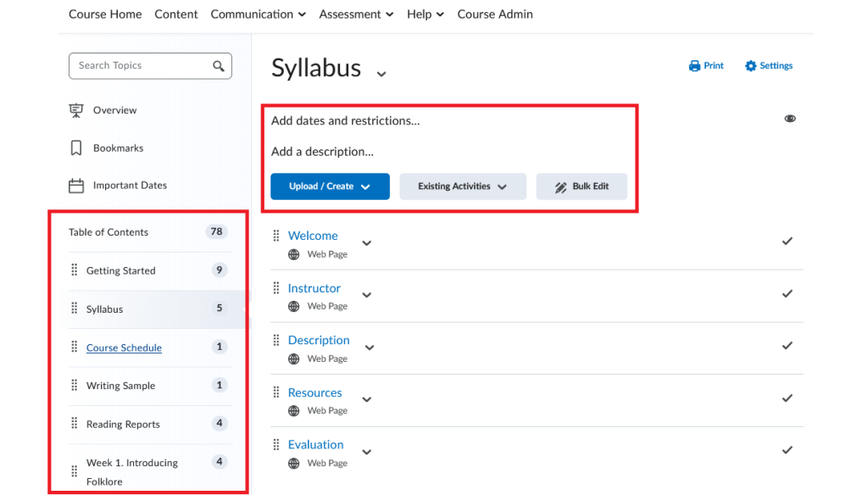The image size is (868, 495).
Task: Open the Course Schedule module link
Action: (124, 348)
